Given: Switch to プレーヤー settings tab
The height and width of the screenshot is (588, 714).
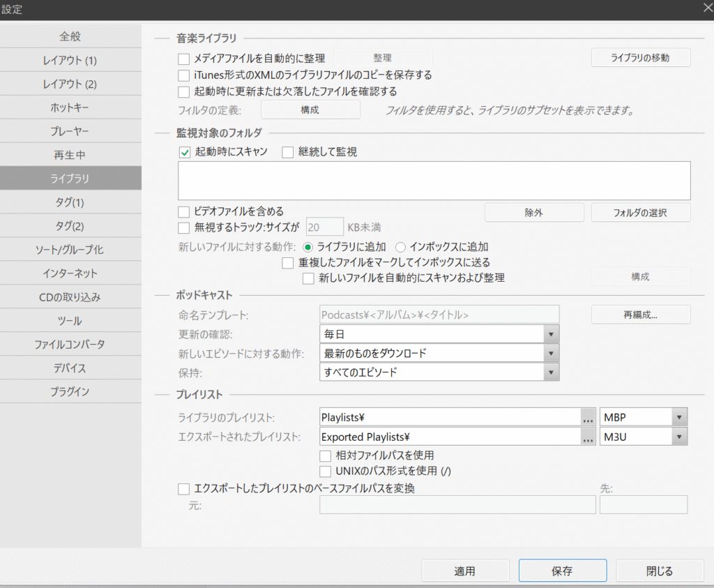Looking at the screenshot, I should 70,131.
